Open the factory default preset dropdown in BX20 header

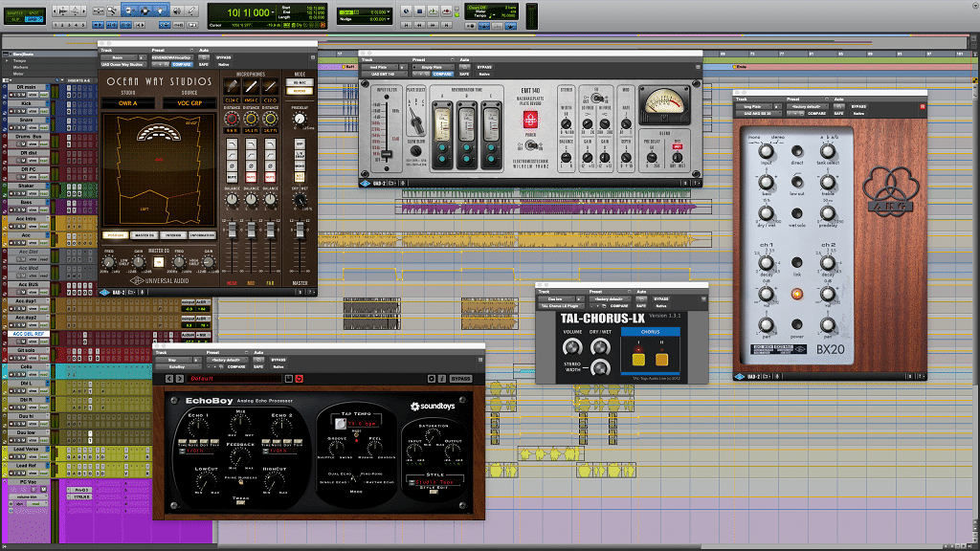coord(806,107)
